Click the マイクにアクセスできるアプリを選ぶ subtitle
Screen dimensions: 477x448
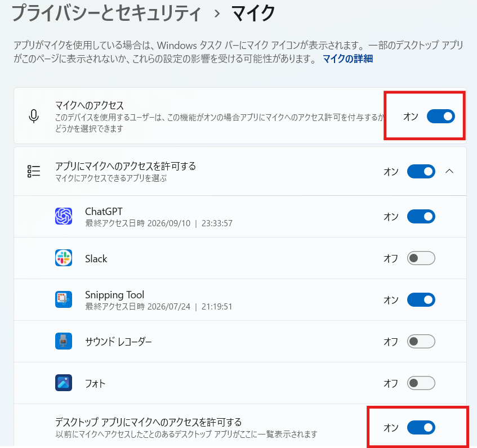[111, 178]
